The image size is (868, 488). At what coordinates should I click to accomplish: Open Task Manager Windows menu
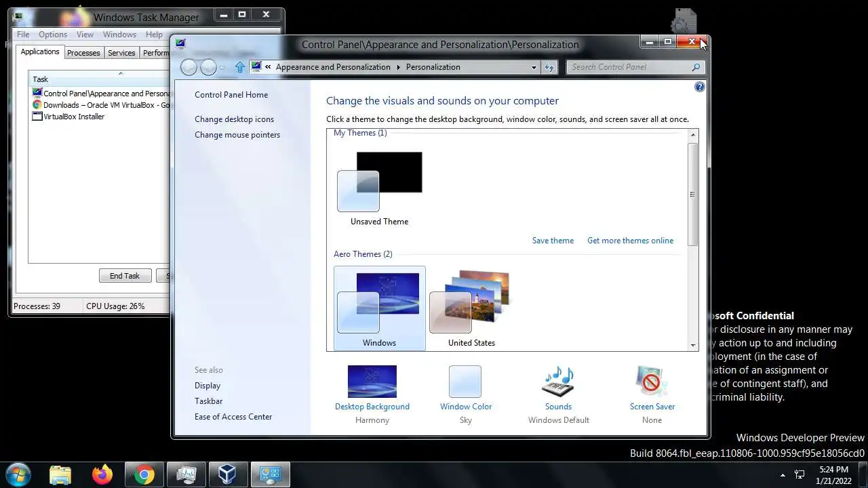119,35
